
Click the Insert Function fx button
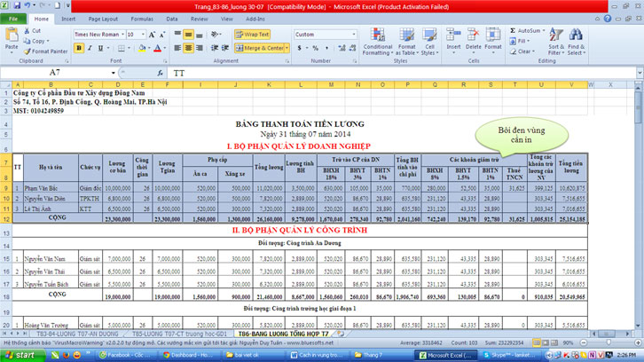(160, 73)
